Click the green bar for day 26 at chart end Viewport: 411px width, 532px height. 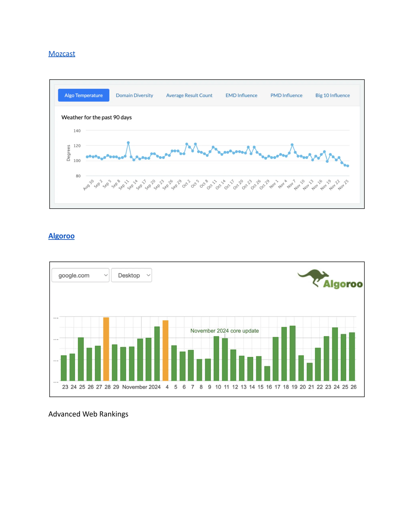tap(352, 357)
